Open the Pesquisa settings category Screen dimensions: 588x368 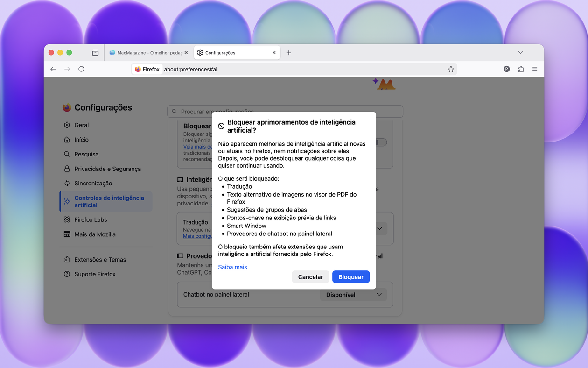tap(106, 154)
